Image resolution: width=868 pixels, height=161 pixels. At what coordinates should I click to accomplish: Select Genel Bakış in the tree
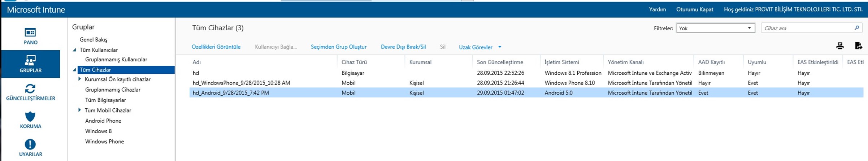pos(94,40)
